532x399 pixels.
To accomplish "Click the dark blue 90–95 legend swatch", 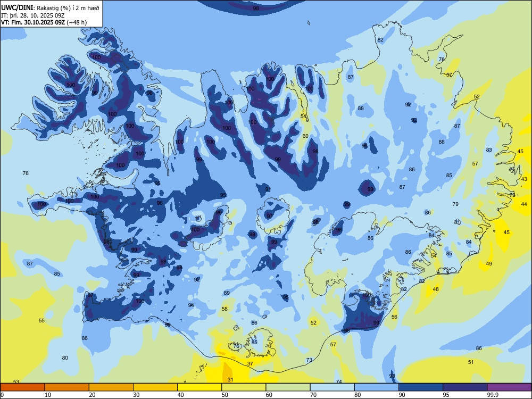I will pos(421,387).
